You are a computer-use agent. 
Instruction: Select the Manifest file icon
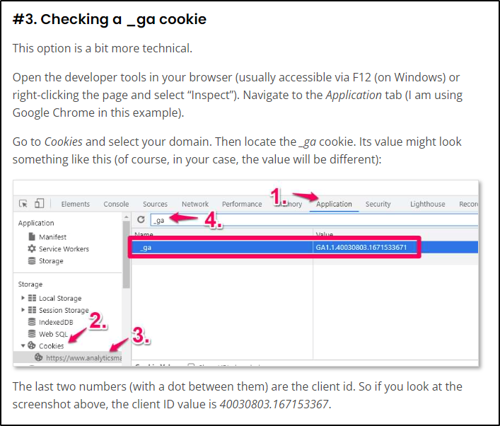(x=32, y=237)
